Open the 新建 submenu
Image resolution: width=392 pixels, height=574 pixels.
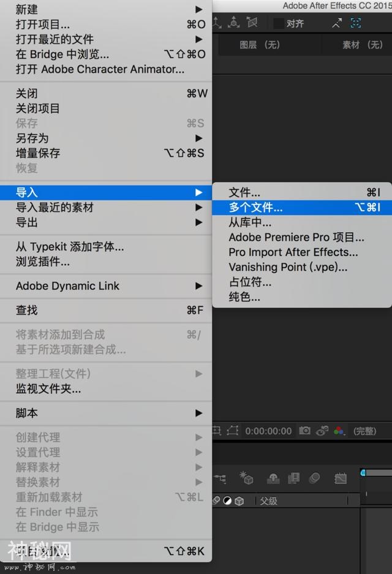[106, 10]
